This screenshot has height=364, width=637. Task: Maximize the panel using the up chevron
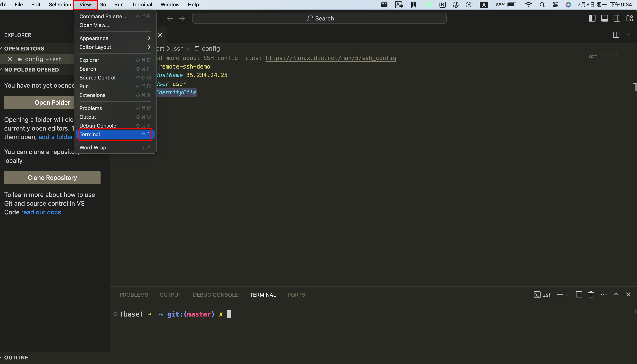pyautogui.click(x=616, y=294)
